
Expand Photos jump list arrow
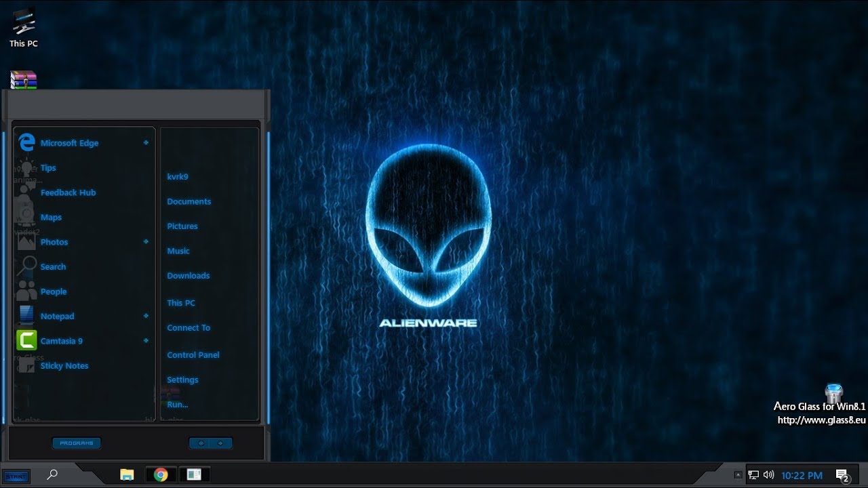coord(146,241)
